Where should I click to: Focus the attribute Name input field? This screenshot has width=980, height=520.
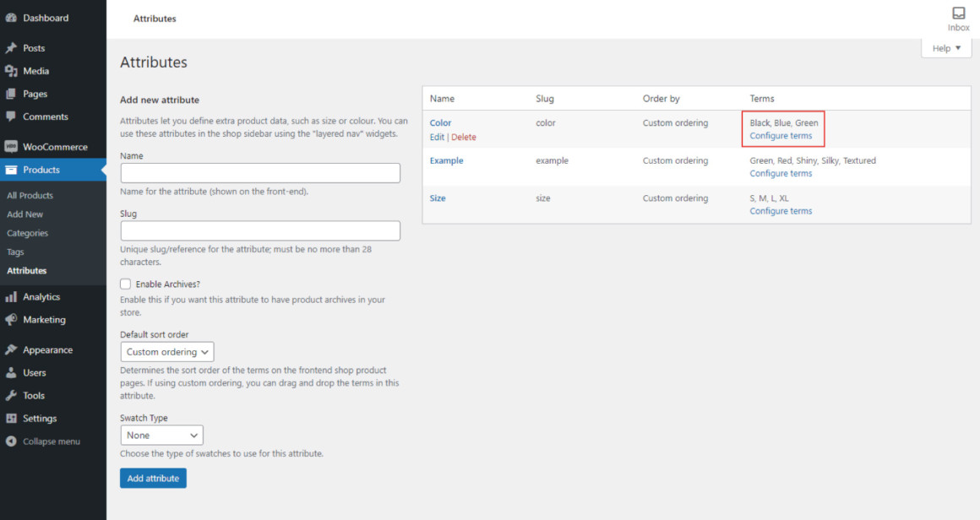(260, 173)
